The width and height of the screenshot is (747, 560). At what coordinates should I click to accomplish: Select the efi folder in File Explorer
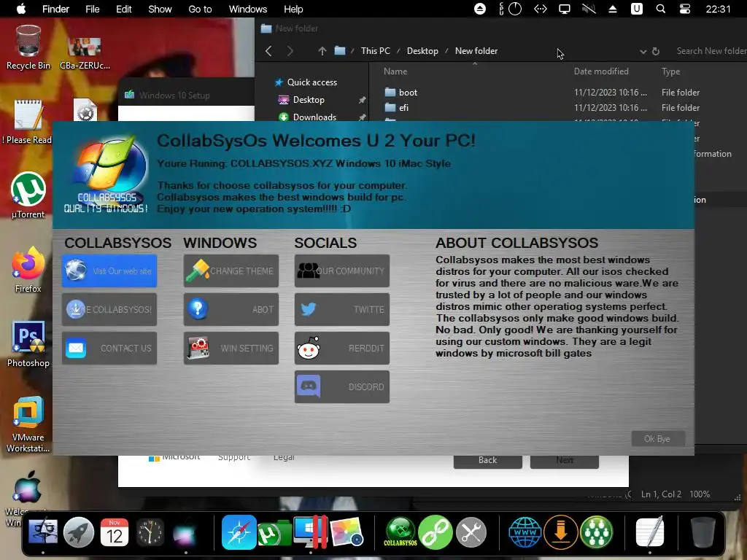pos(403,108)
